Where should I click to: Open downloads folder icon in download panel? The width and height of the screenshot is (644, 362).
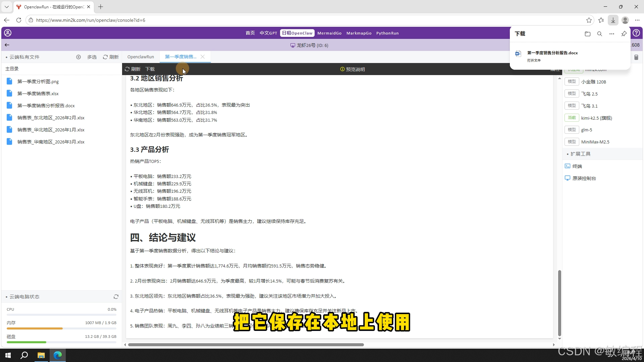click(587, 34)
